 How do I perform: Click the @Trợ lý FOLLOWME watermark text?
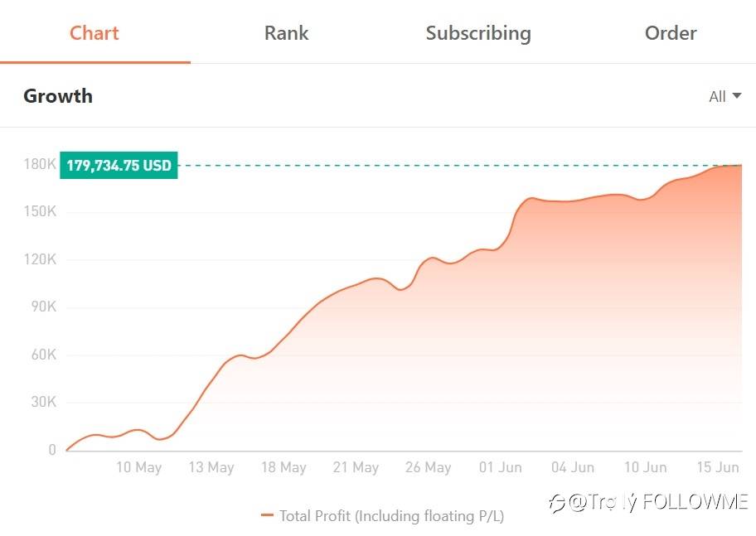[x=659, y=502]
